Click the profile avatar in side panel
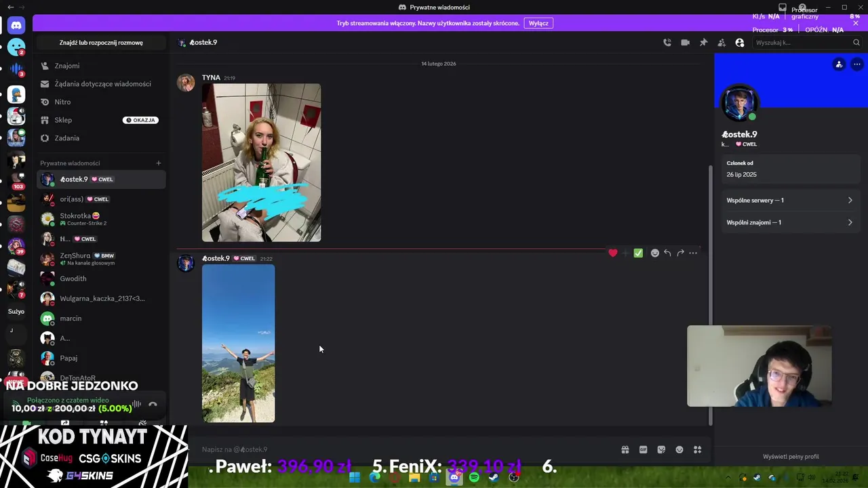The image size is (868, 488). (x=739, y=104)
